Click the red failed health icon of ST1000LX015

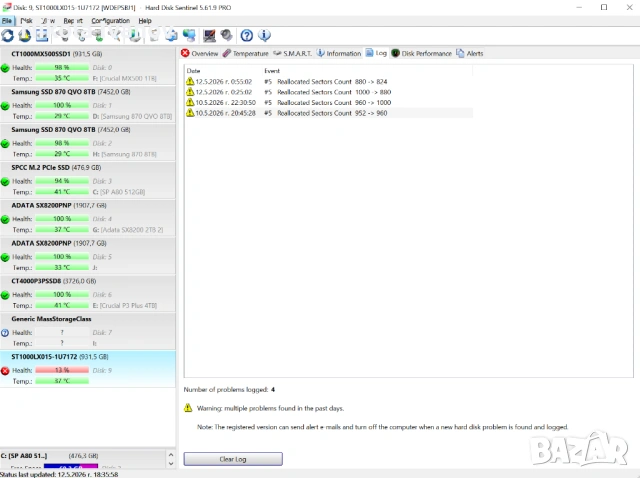click(5, 371)
